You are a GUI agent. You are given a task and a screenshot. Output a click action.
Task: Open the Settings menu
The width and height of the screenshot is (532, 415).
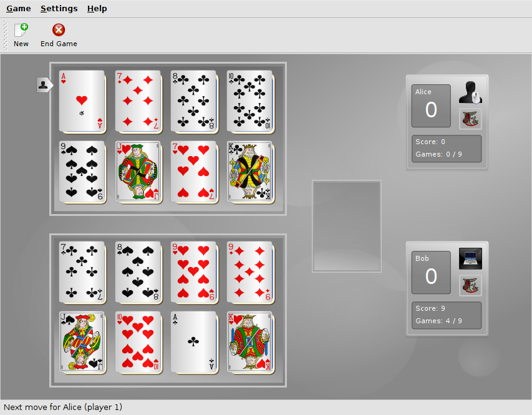coord(59,9)
